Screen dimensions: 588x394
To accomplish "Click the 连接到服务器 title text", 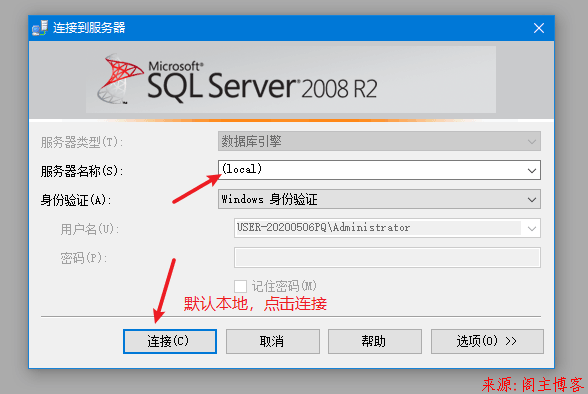I will 89,28.
